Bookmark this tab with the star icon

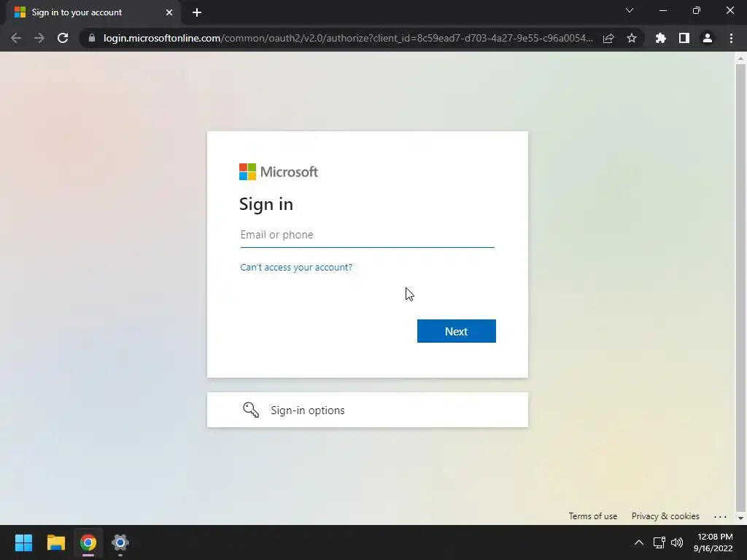pos(632,38)
